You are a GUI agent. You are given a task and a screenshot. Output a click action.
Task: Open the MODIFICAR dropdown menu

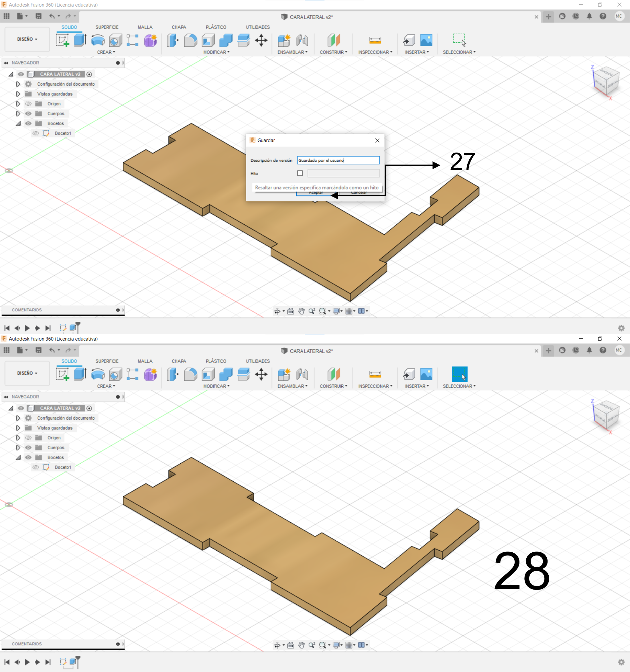(216, 52)
